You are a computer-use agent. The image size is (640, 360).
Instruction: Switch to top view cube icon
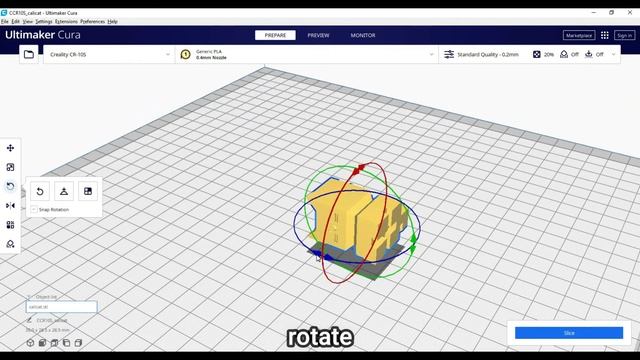[x=54, y=343]
